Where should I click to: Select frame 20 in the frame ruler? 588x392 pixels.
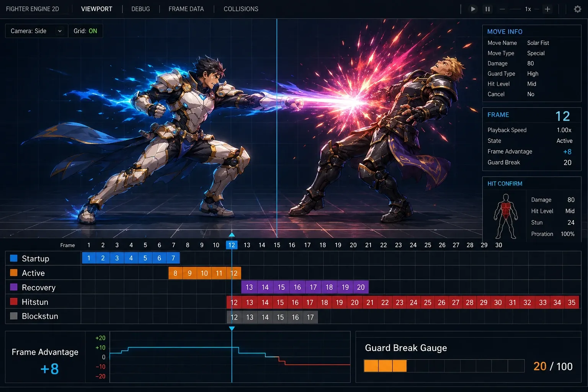353,245
